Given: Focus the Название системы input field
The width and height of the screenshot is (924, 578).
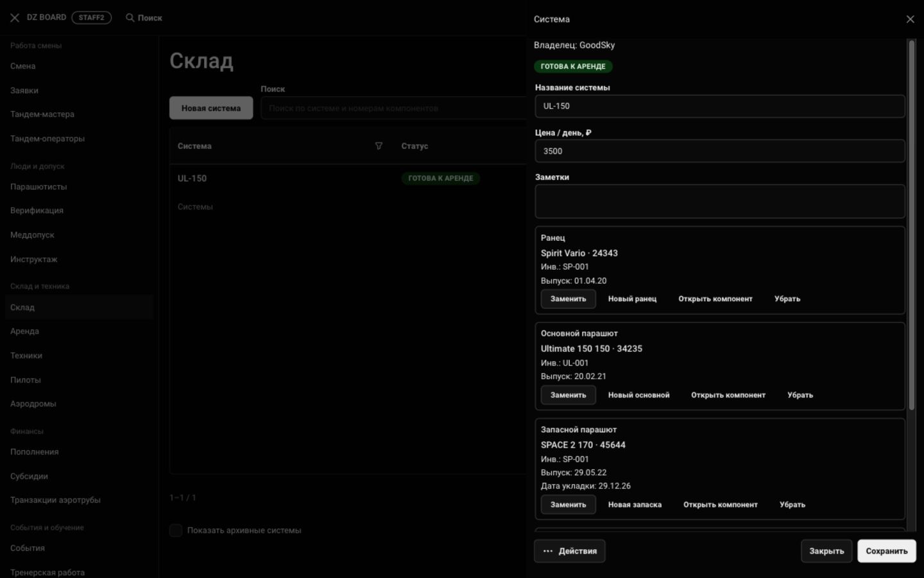Looking at the screenshot, I should point(720,107).
